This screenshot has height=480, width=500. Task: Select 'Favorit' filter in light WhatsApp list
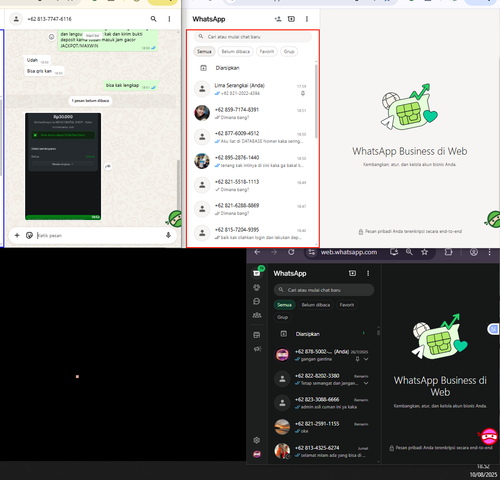(267, 51)
